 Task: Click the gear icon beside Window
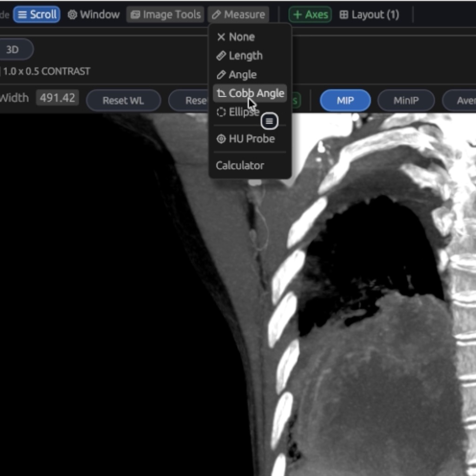(x=72, y=14)
